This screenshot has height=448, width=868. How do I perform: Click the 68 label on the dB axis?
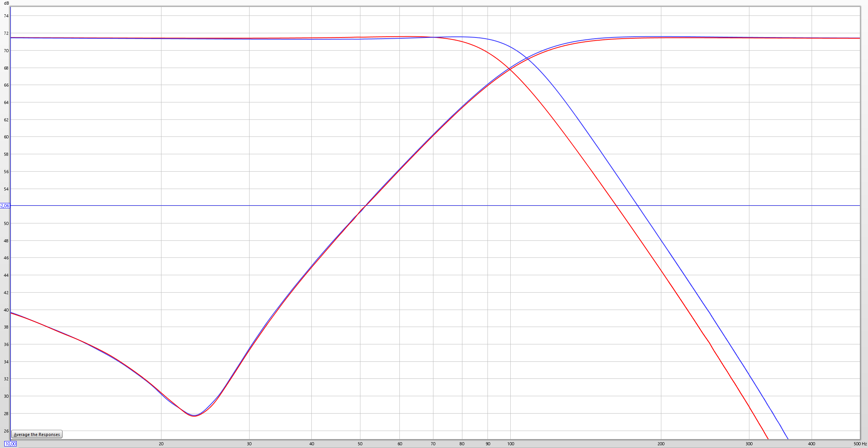6,68
